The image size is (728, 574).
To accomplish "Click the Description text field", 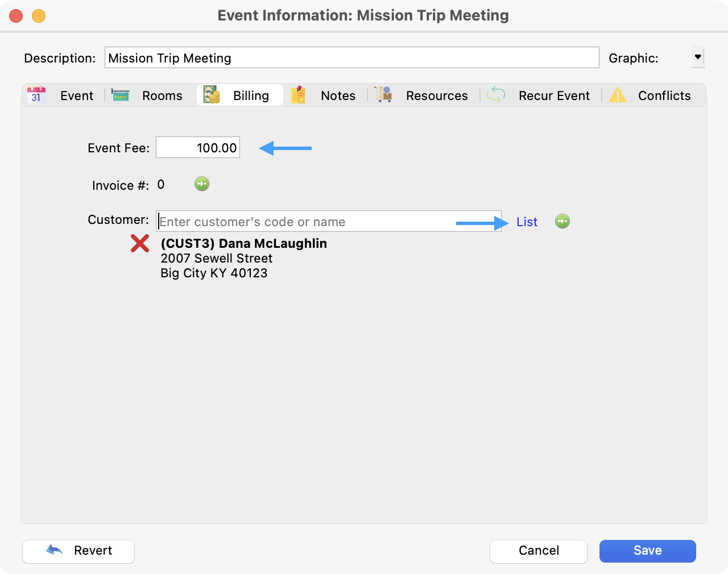I will (x=351, y=58).
